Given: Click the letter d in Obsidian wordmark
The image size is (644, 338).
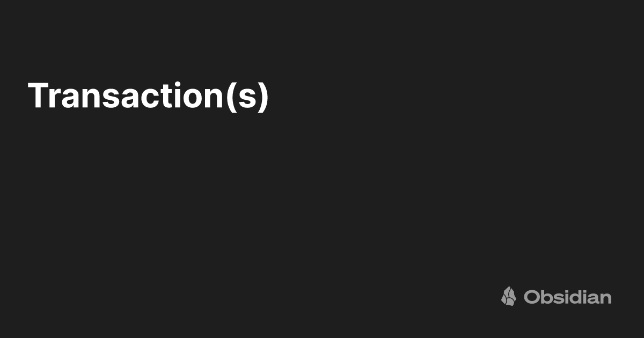Looking at the screenshot, I should coord(575,297).
